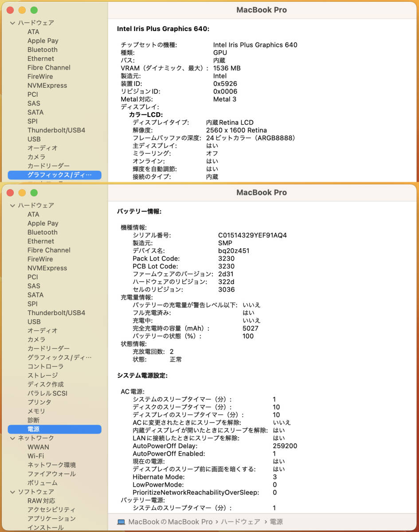419x532 pixels.
Task: Select SATA in top window sidebar
Action: click(x=35, y=112)
